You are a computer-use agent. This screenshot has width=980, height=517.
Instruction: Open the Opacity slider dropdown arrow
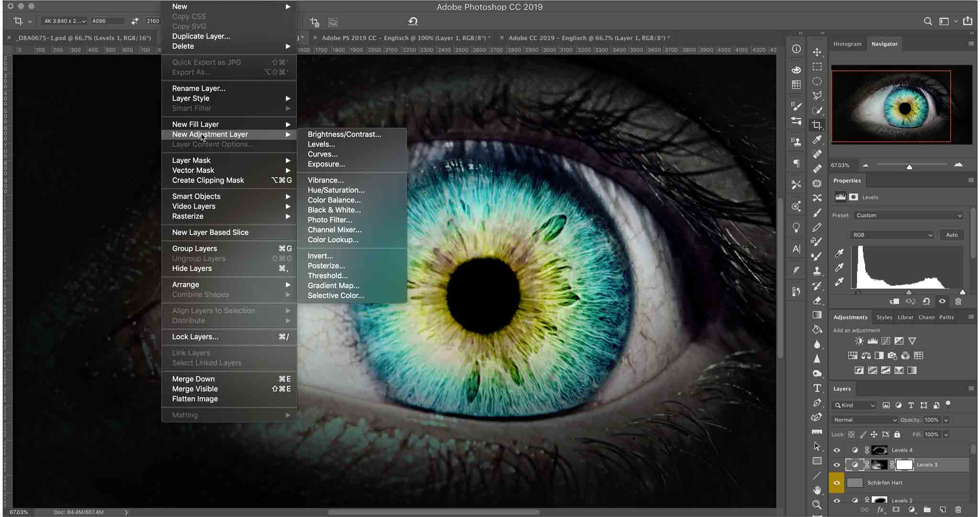[x=946, y=420]
